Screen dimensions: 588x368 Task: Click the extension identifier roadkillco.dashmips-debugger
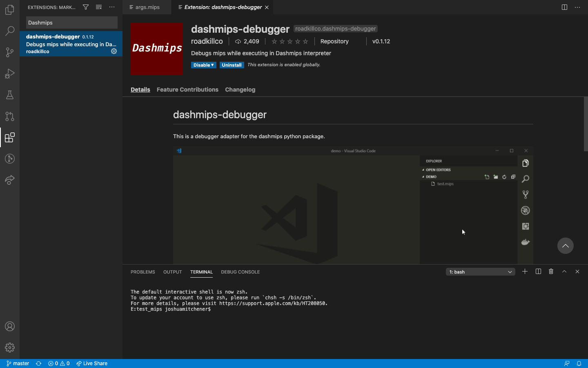coord(336,29)
